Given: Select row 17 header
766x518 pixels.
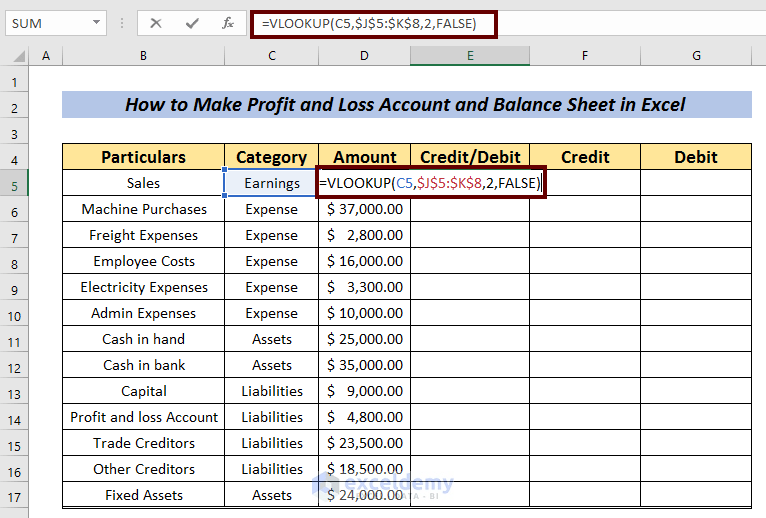Looking at the screenshot, I should click(x=14, y=497).
